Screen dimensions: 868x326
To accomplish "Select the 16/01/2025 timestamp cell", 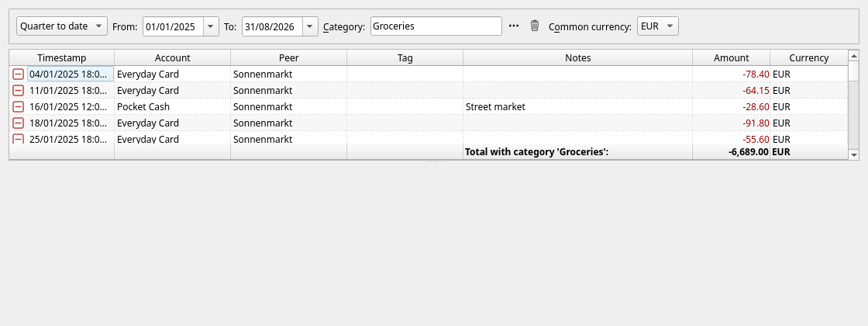I will 71,106.
